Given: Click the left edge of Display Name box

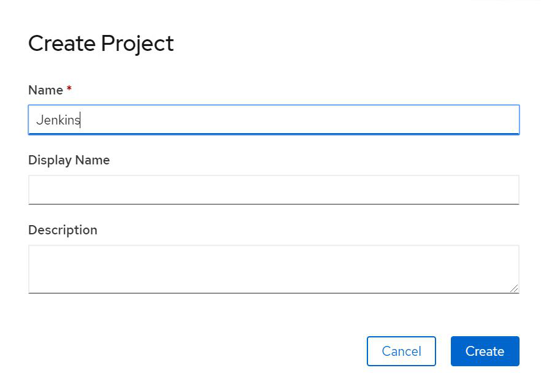Looking at the screenshot, I should (33, 190).
